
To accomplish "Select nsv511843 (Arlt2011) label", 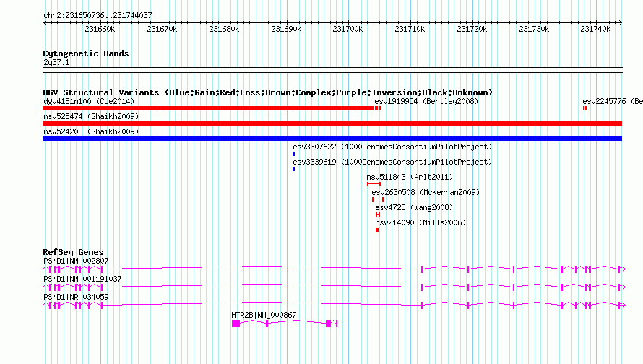I will 410,177.
